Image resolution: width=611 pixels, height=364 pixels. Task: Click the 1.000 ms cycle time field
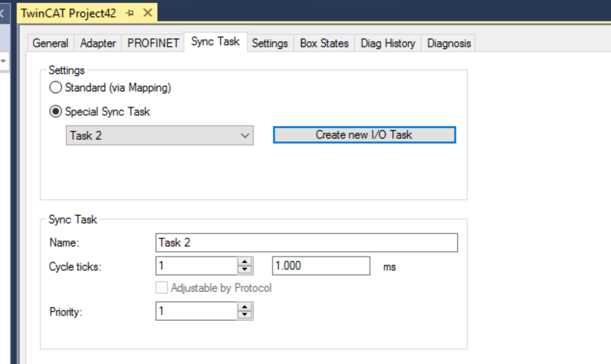point(321,266)
